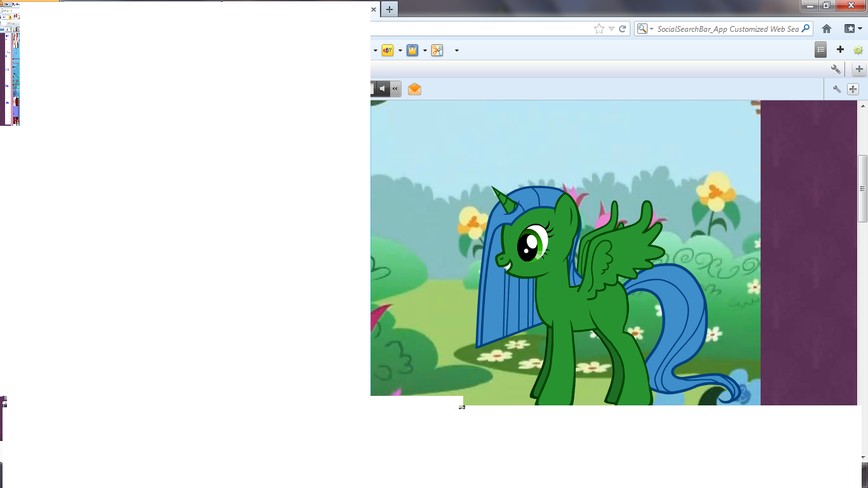Screen dimensions: 868x488
Task: Click the vertical scrollbar thumb
Action: click(862, 189)
